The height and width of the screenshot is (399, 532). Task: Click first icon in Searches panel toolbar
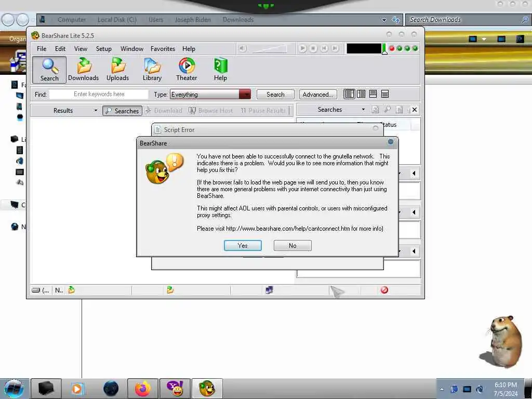point(375,110)
